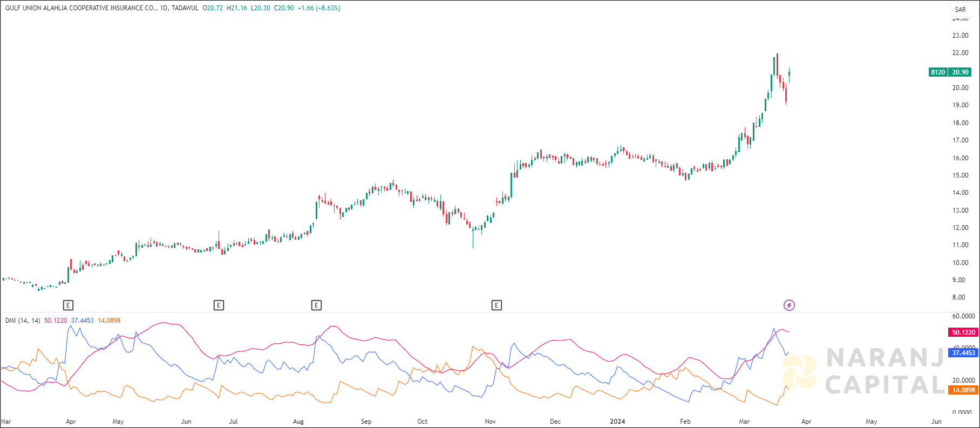Click the Feb label on time axis
The image size is (980, 428).
click(x=685, y=422)
